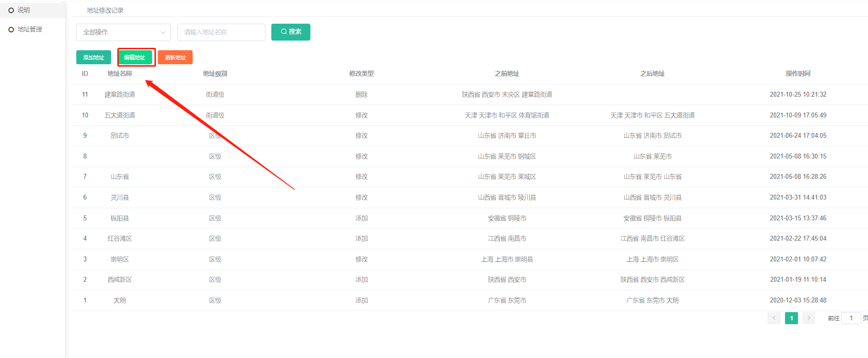The image size is (868, 358).
Task: Click timestamp 2021-03-31 14:41:03
Action: pos(798,198)
